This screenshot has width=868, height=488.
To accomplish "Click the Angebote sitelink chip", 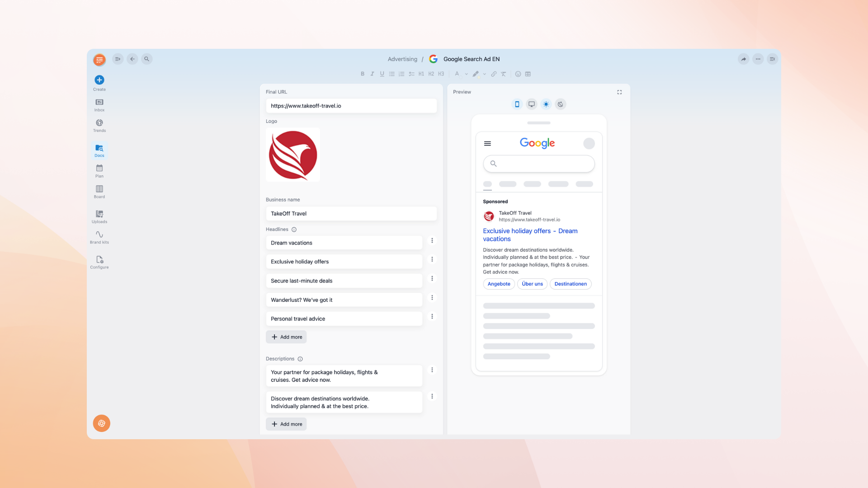I will [x=499, y=284].
